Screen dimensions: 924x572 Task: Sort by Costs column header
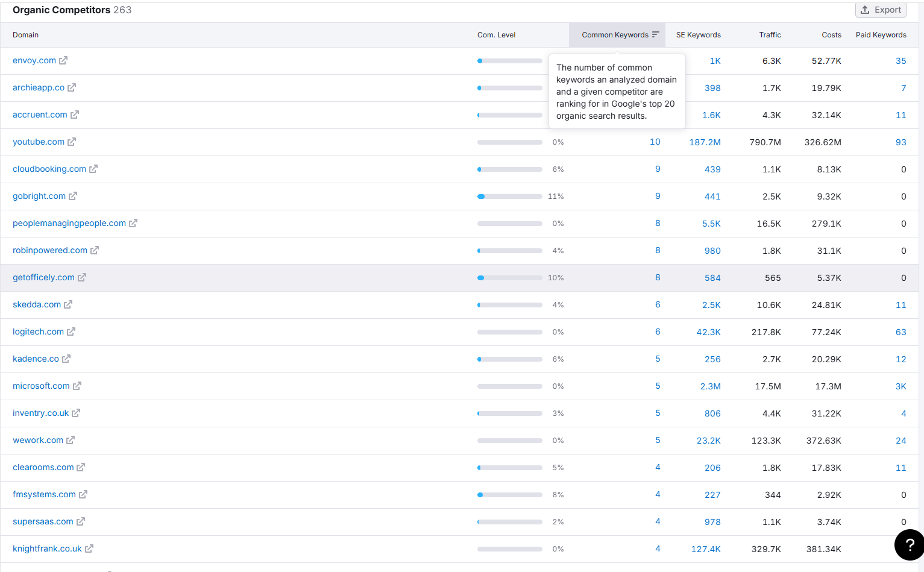click(x=831, y=35)
